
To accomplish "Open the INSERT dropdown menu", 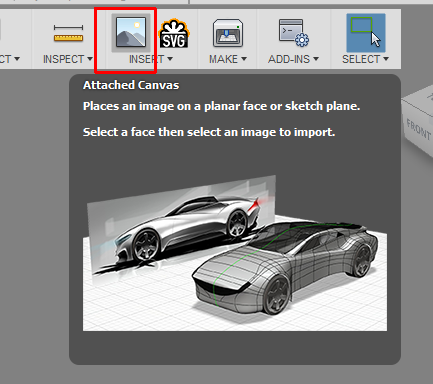I will coord(151,59).
